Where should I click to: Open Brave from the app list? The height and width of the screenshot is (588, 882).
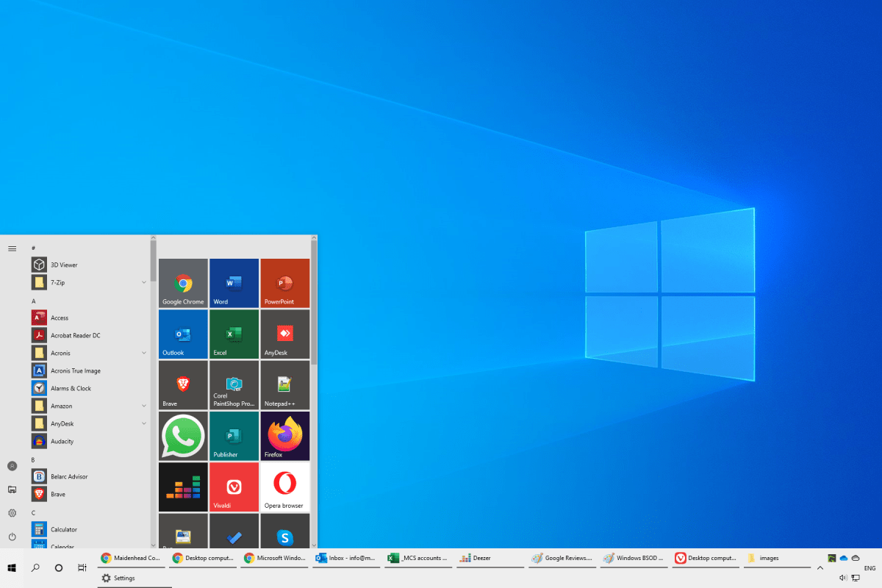[90, 494]
